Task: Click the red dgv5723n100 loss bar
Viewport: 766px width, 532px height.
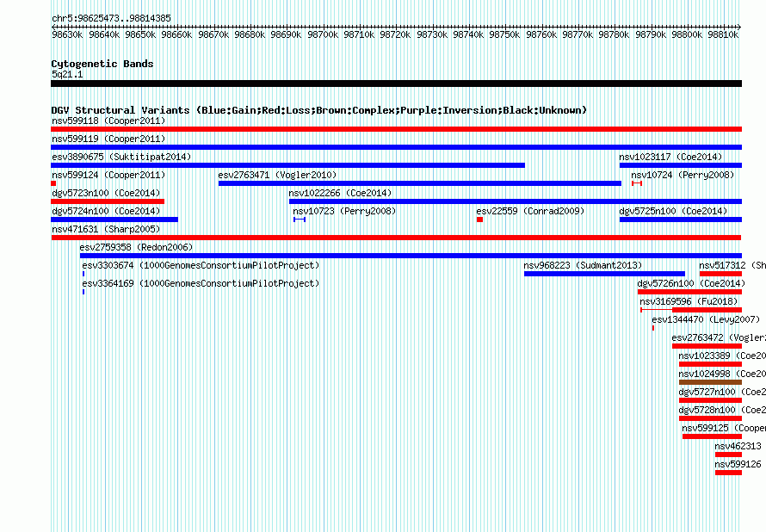Action: 108,201
